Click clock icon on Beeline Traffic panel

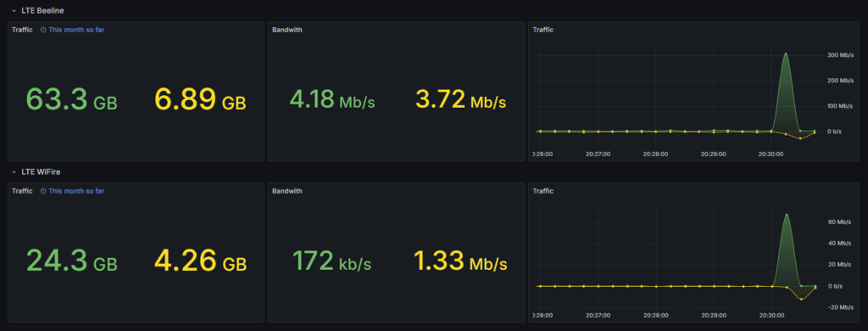click(x=43, y=30)
